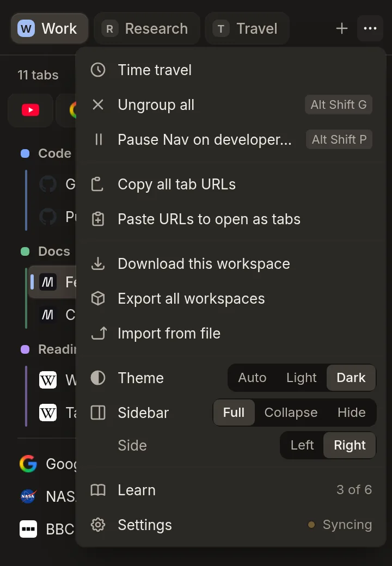Choose Import from file
Viewport: 392px width, 566px height.
point(231,333)
